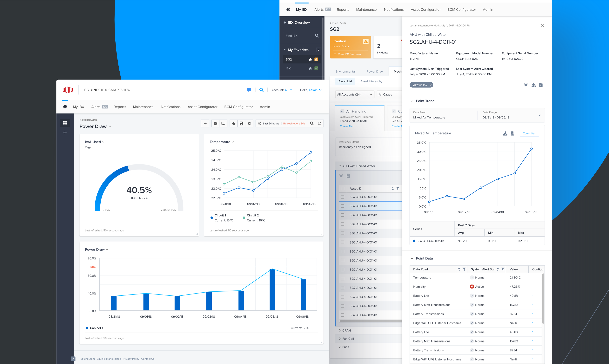Download the Mixed Air Temperature chart
609x364 pixels.
505,133
